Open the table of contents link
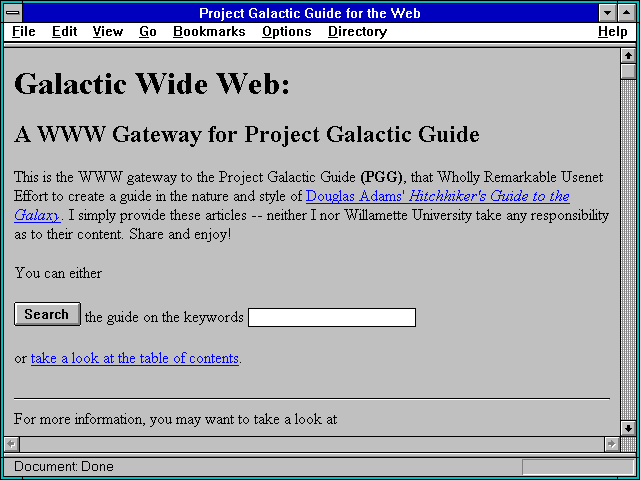 coord(135,358)
